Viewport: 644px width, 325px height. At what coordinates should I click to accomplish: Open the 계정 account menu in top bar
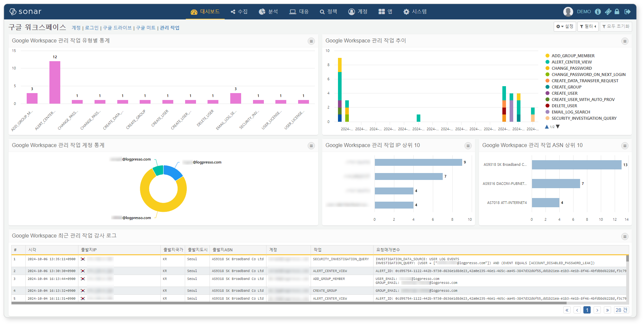coord(358,12)
